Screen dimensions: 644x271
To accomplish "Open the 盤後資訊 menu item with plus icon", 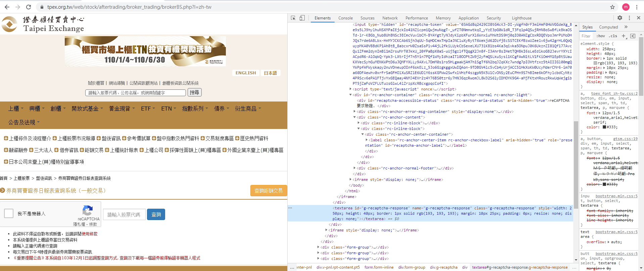I will (x=109, y=138).
